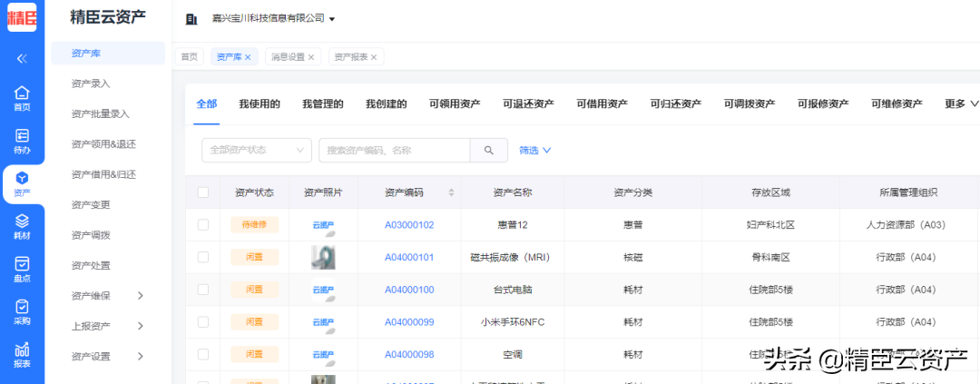Select the 我创建的 filter tab
Image resolution: width=980 pixels, height=384 pixels.
(x=387, y=103)
